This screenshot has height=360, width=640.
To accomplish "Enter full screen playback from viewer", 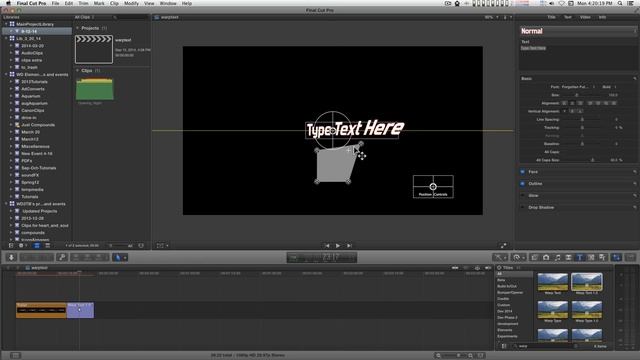I will (x=503, y=245).
